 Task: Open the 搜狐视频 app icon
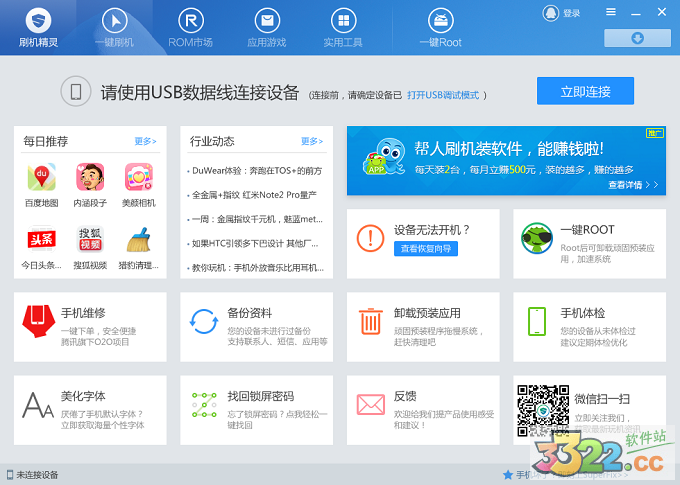(90, 239)
